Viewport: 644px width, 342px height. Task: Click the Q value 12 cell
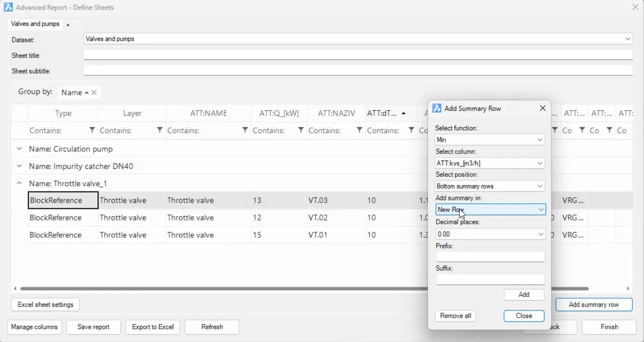pyautogui.click(x=279, y=218)
